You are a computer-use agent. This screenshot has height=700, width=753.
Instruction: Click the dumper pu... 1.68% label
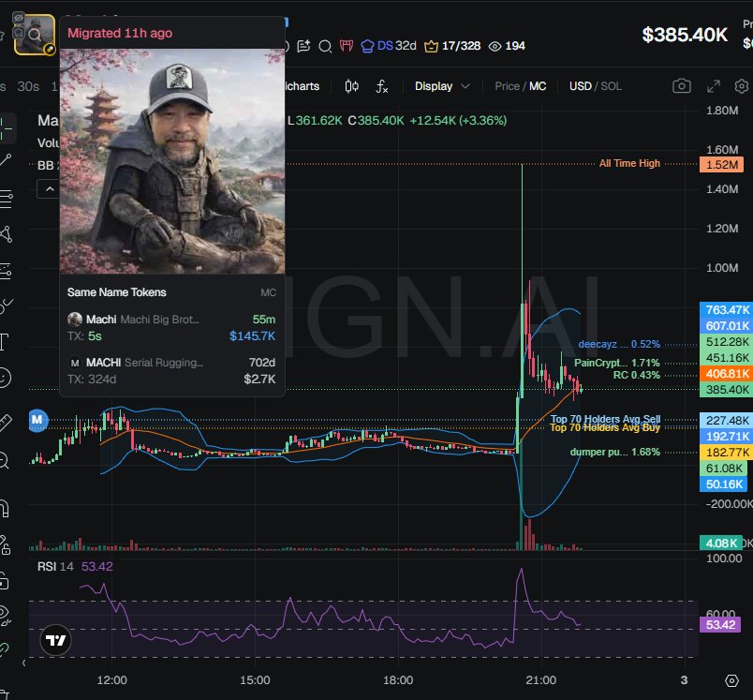[x=614, y=452]
